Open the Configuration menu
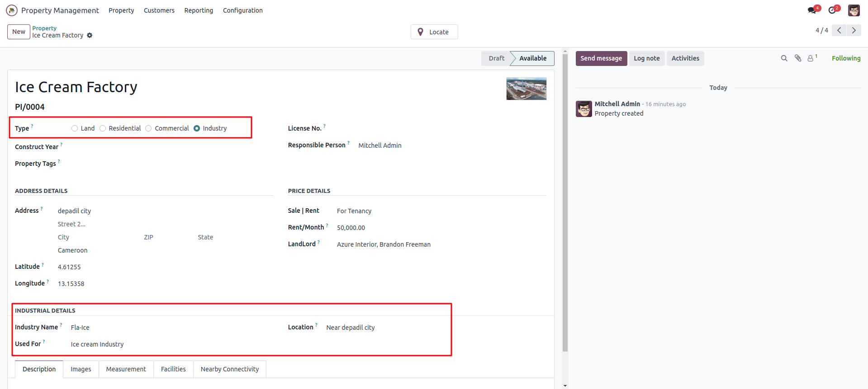This screenshot has height=389, width=868. tap(242, 10)
